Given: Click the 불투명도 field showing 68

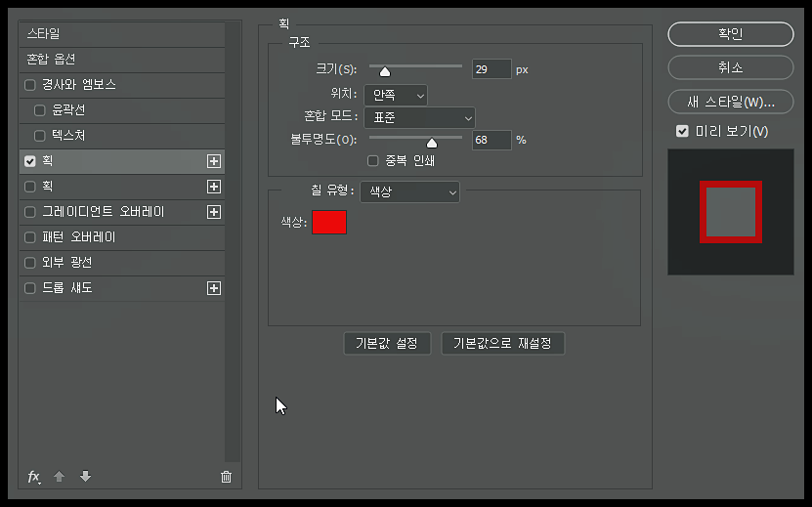Looking at the screenshot, I should [x=491, y=140].
